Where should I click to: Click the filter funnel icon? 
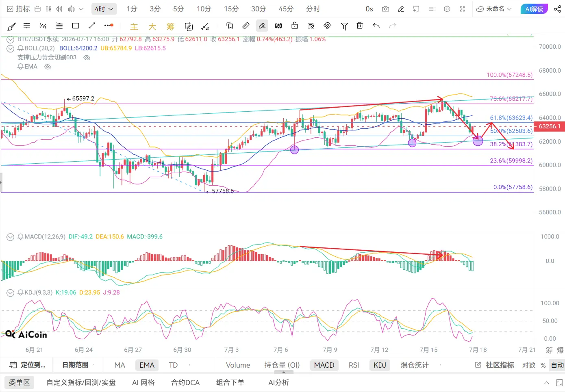[x=344, y=26]
